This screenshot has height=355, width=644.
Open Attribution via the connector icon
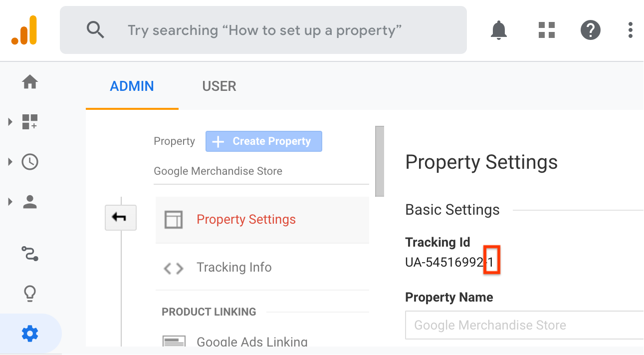[30, 254]
